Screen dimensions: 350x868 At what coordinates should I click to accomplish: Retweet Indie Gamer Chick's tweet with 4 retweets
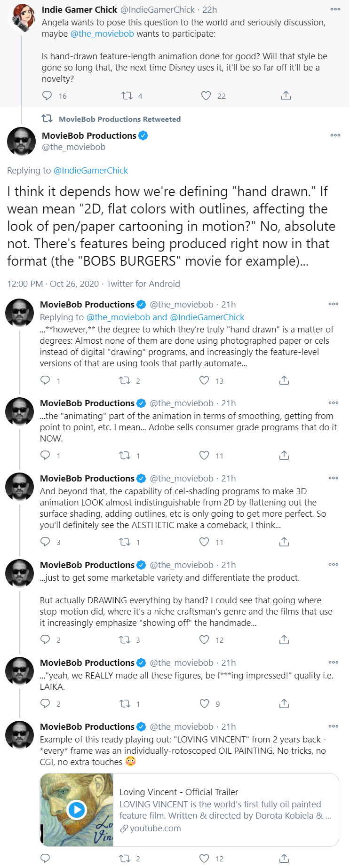click(127, 96)
